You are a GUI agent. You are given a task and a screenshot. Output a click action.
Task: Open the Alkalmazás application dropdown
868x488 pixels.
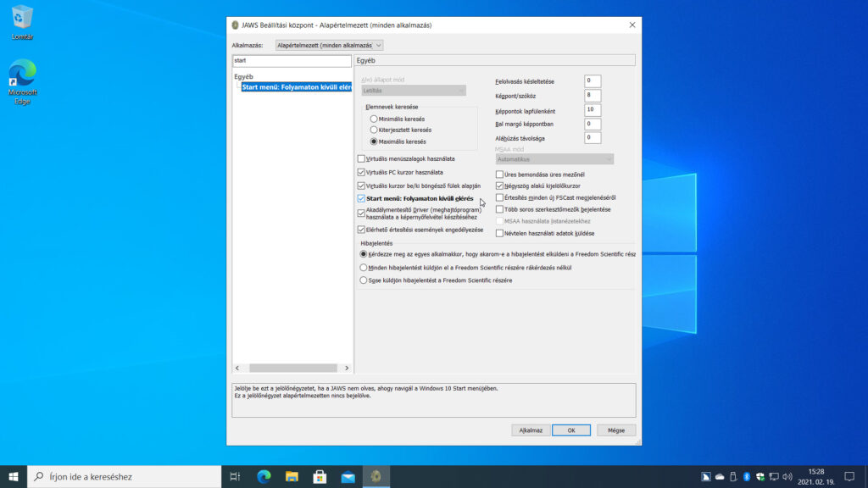tap(329, 46)
